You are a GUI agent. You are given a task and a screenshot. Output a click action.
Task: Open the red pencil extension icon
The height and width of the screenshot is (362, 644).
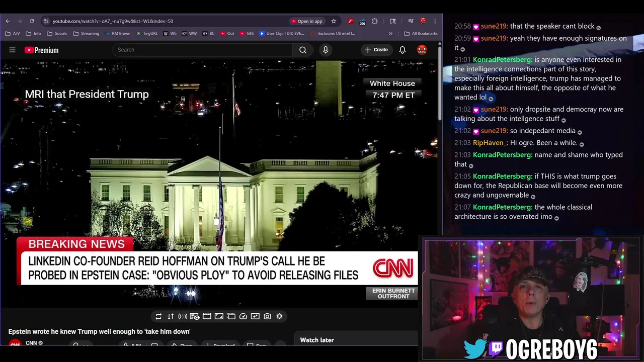pos(350,21)
